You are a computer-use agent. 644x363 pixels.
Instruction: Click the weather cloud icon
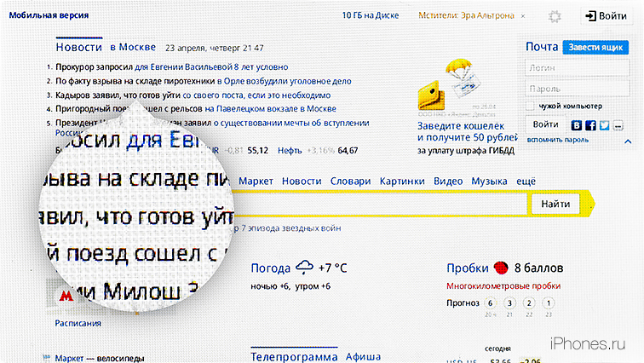[304, 268]
